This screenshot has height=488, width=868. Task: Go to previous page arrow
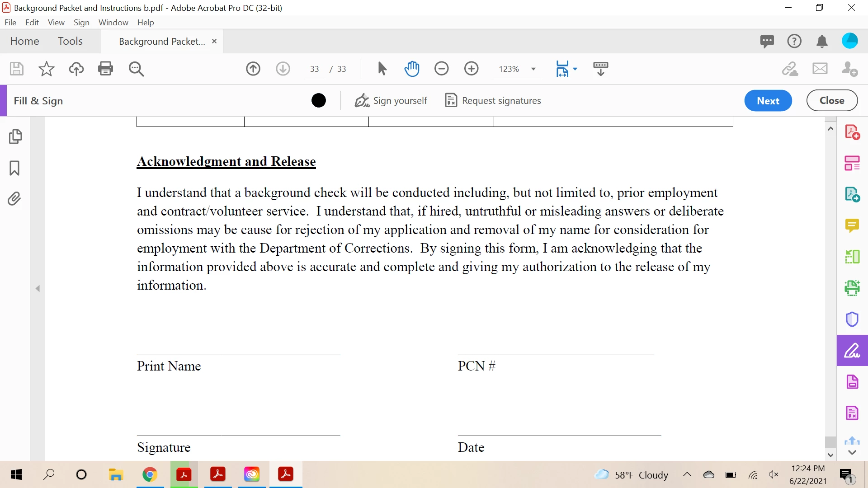coord(253,69)
